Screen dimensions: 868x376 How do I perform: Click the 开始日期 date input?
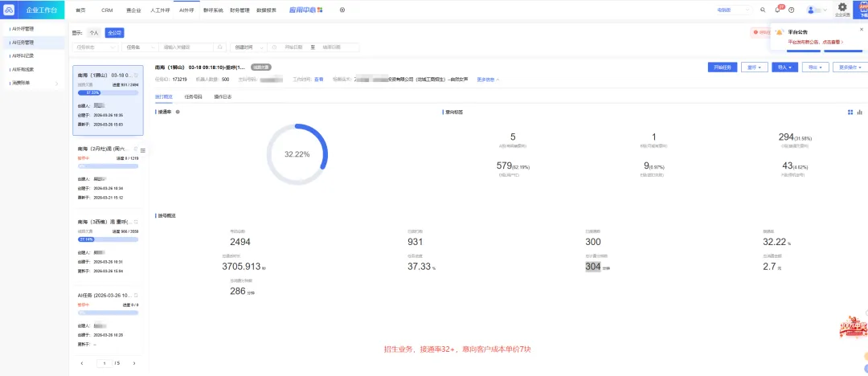[x=293, y=47]
